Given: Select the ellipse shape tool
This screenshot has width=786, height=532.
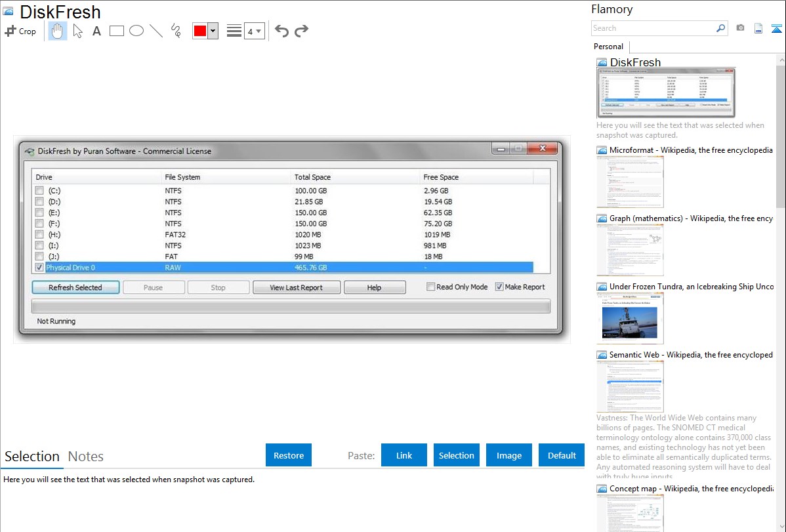Looking at the screenshot, I should tap(136, 31).
